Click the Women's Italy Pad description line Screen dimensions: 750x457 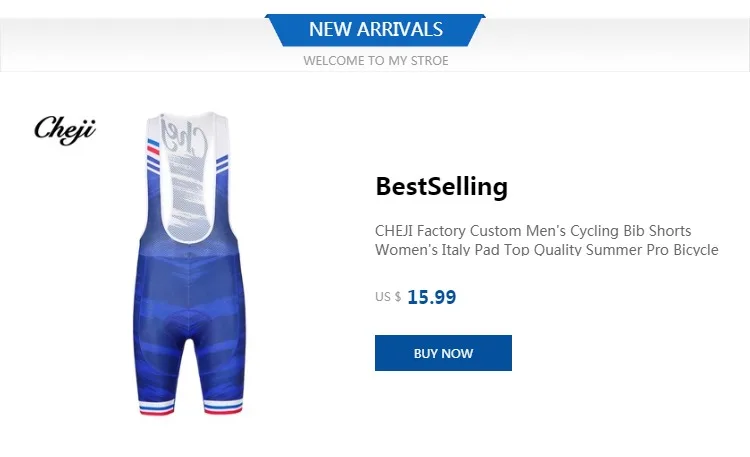pos(546,249)
